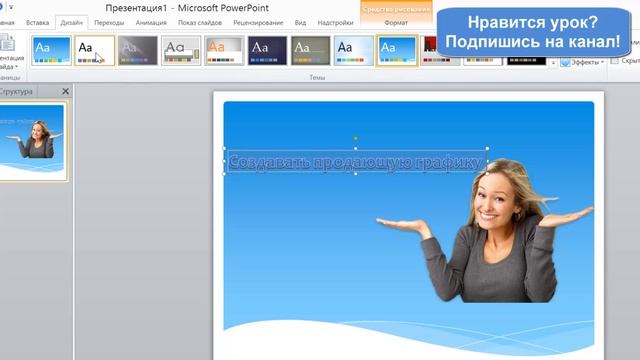Screen dimensions: 640x360
Task: Apply the theme with orange Aa letters
Action: coord(224,51)
